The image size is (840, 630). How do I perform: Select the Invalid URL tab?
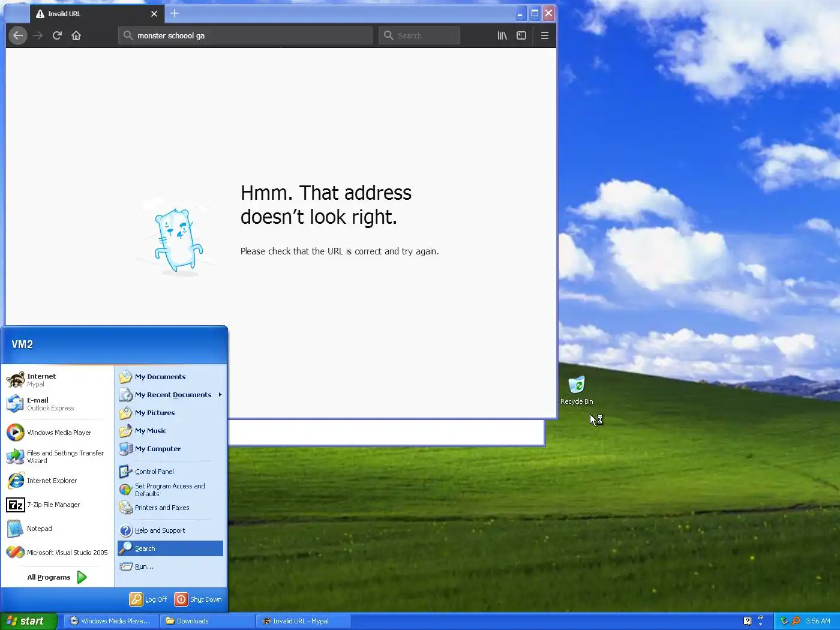(97, 13)
